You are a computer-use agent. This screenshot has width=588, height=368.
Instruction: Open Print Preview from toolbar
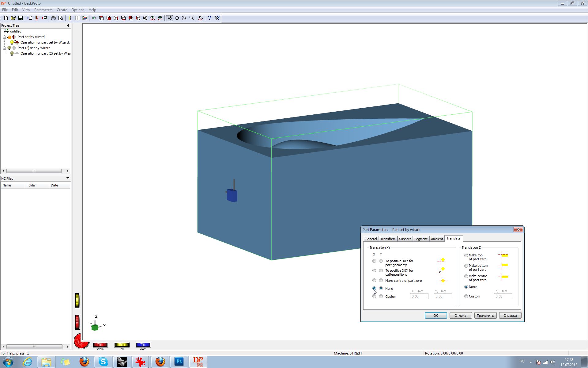point(61,18)
